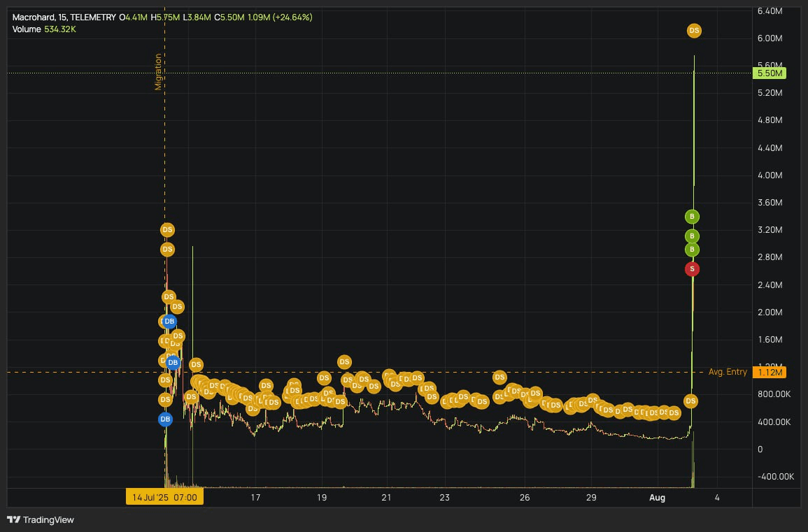Click the DS marker at 2.90M by Migration line

[167, 250]
